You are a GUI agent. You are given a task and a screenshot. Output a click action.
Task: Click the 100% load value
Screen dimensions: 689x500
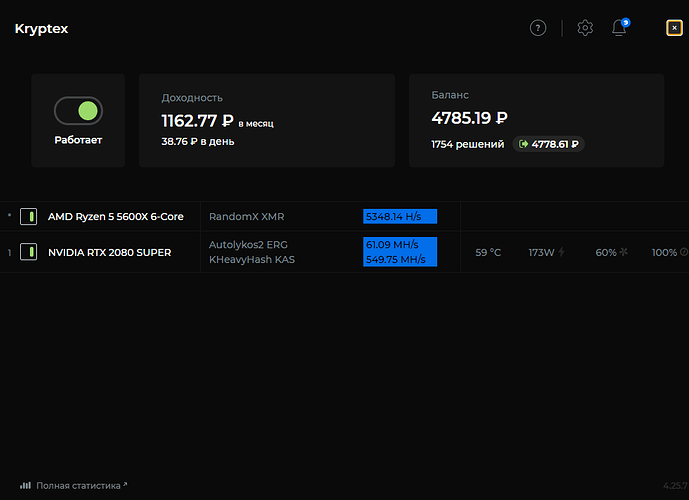tap(664, 253)
